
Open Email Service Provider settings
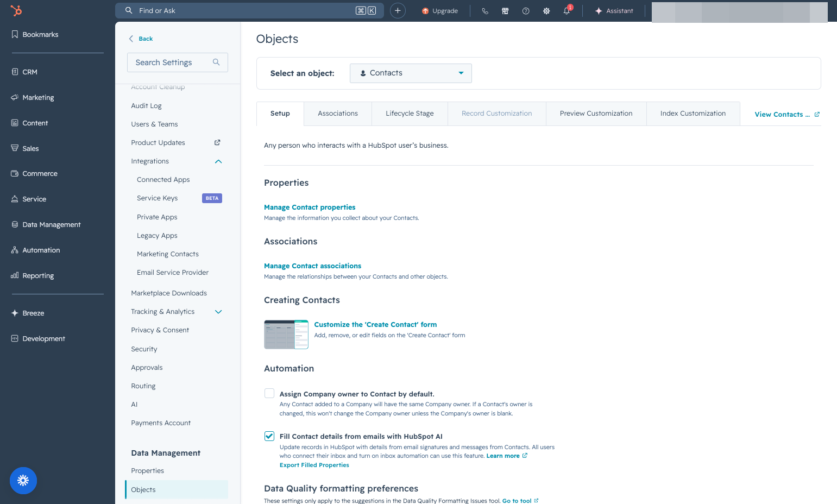173,272
